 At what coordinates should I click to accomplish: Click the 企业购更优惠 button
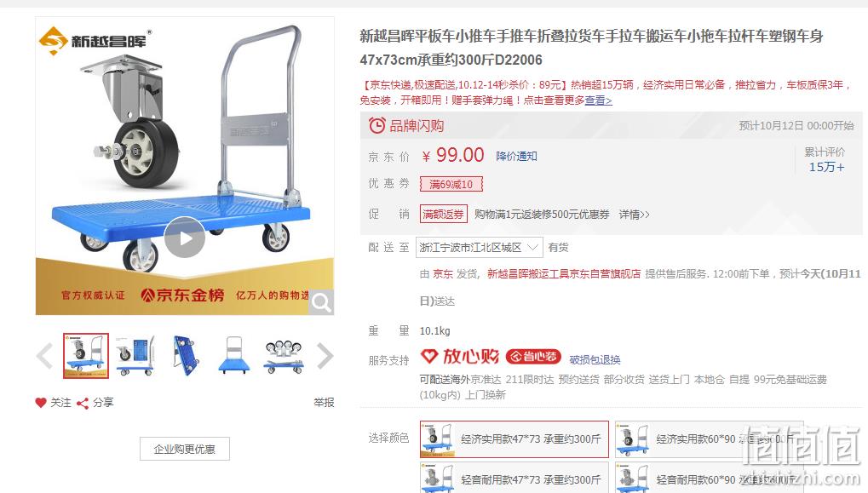pyautogui.click(x=184, y=449)
